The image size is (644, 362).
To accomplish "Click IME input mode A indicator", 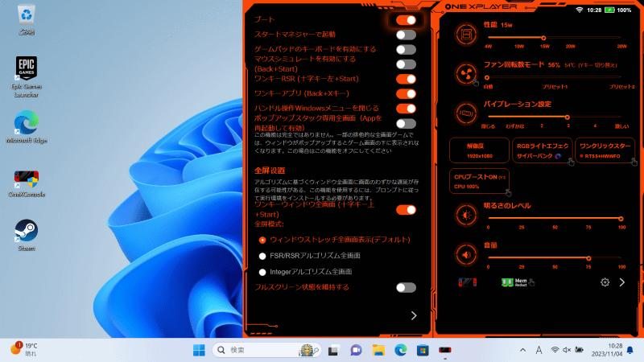I will point(539,350).
